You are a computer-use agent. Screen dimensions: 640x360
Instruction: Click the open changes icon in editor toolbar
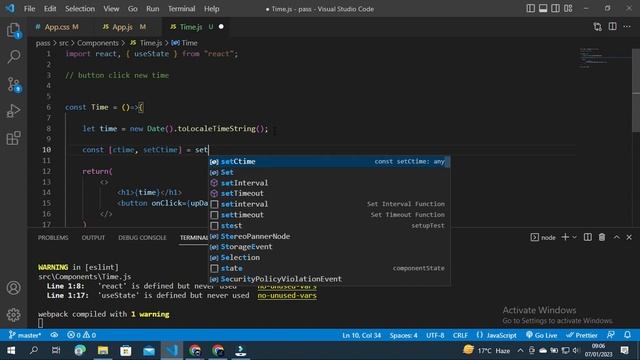click(598, 27)
